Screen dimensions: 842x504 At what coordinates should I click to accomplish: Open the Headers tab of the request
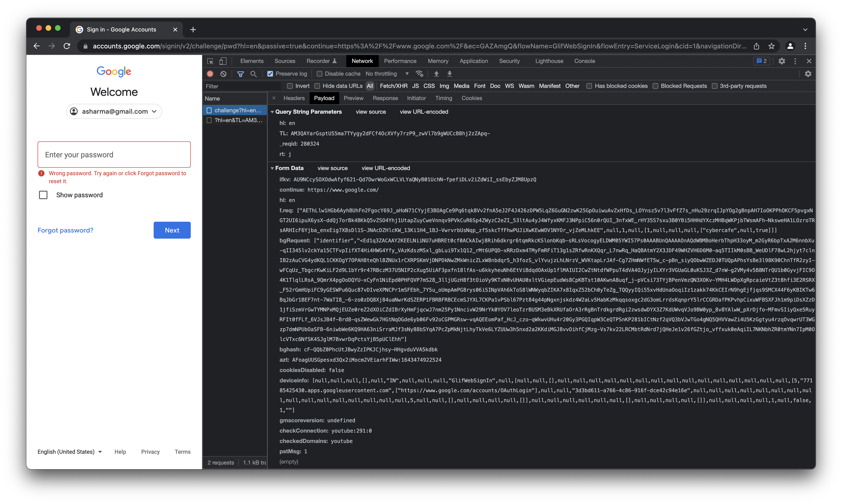(x=294, y=98)
